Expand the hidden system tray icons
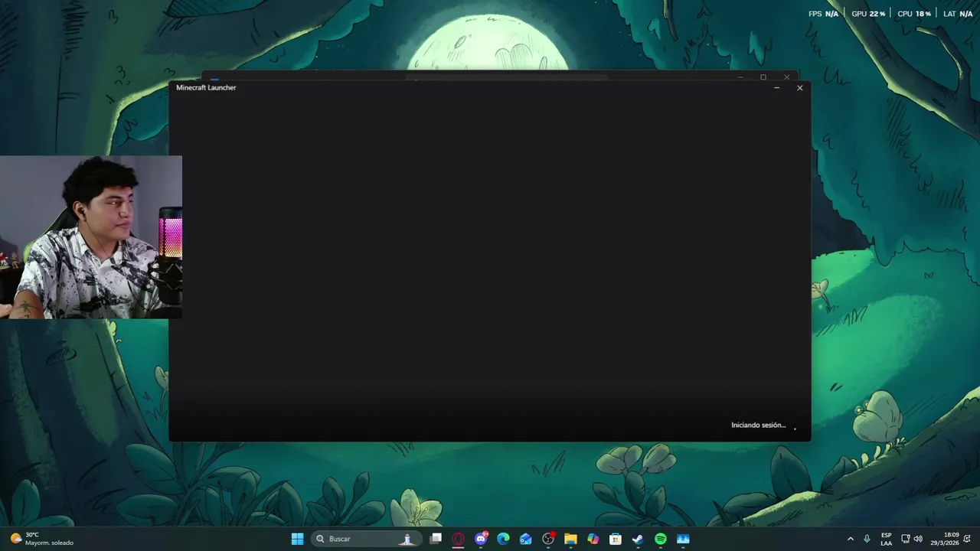This screenshot has height=551, width=980. [850, 539]
